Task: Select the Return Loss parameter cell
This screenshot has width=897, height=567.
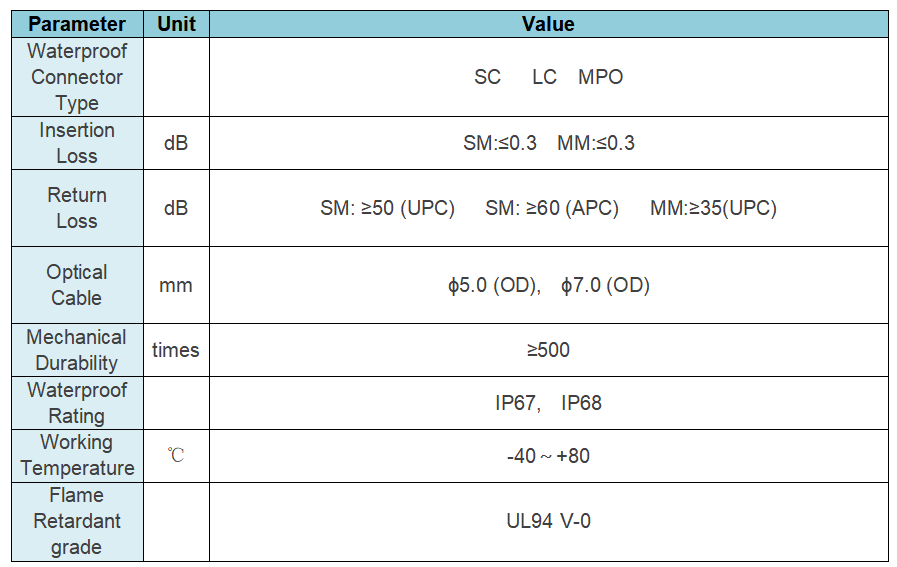Action: (77, 208)
